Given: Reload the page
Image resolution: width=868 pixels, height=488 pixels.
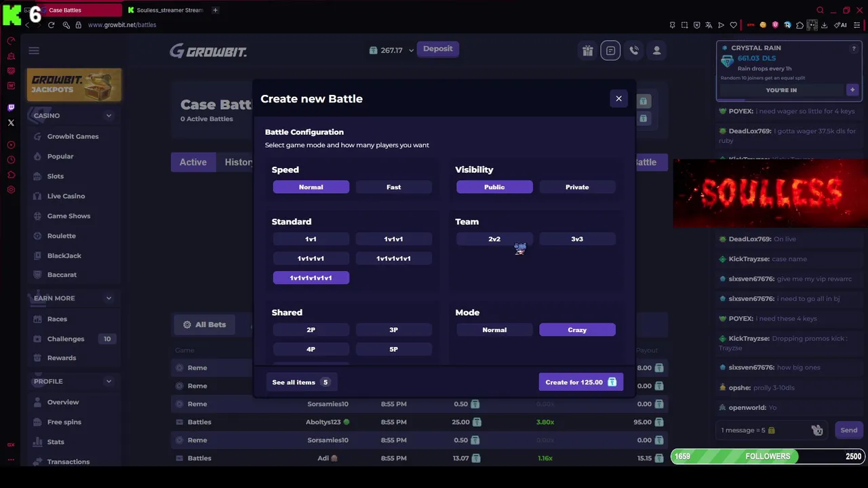Looking at the screenshot, I should pos(51,25).
